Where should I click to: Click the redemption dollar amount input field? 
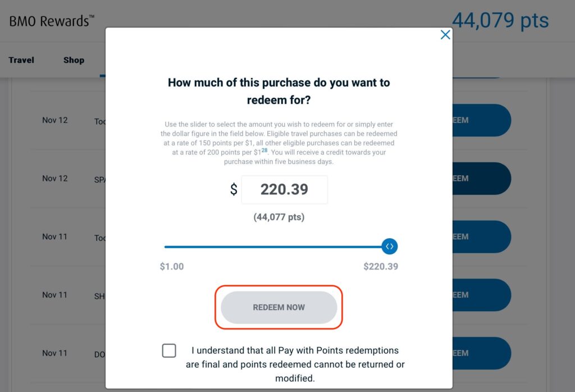(284, 189)
